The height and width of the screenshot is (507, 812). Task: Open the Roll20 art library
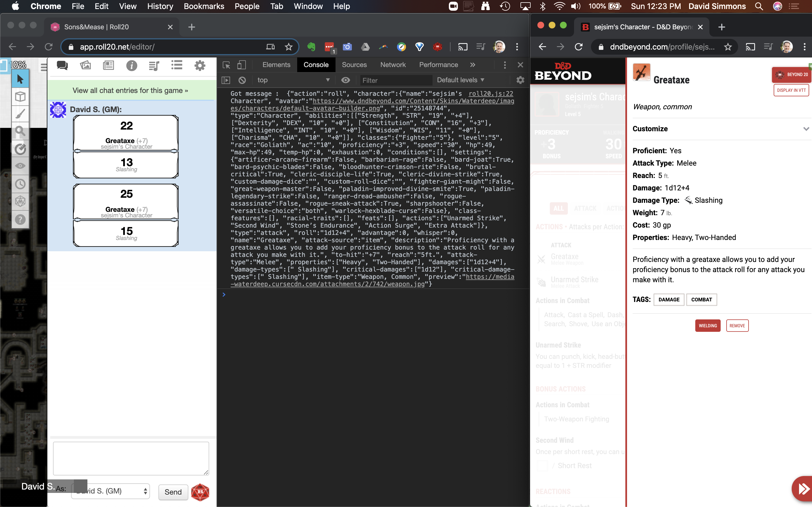(85, 65)
